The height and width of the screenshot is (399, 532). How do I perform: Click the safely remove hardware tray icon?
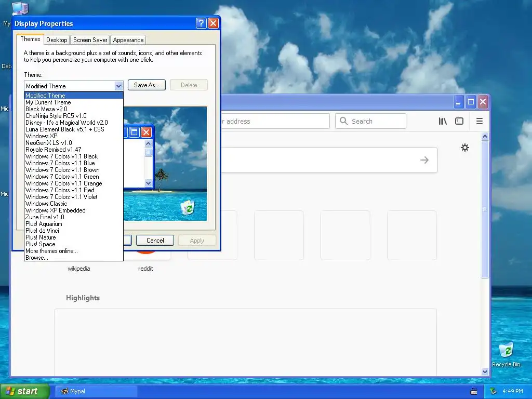click(x=494, y=391)
